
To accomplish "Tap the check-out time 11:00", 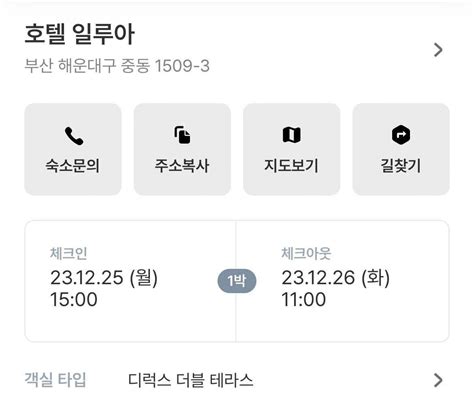I will 304,299.
